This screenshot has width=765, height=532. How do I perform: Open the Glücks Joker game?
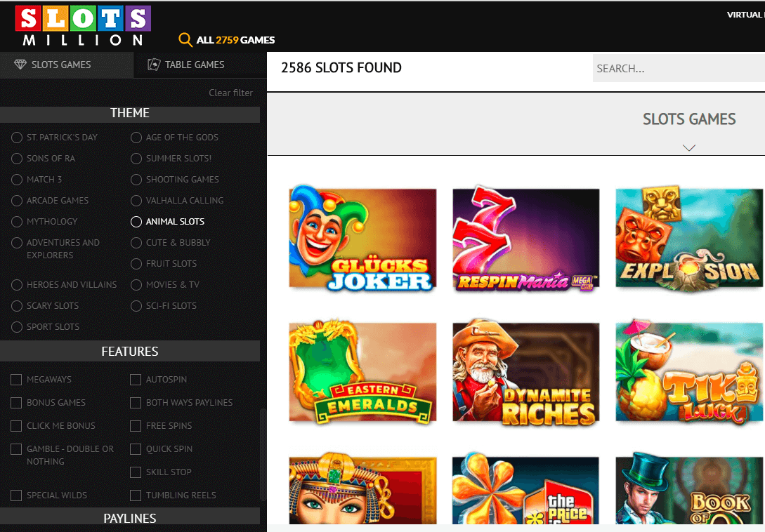362,239
